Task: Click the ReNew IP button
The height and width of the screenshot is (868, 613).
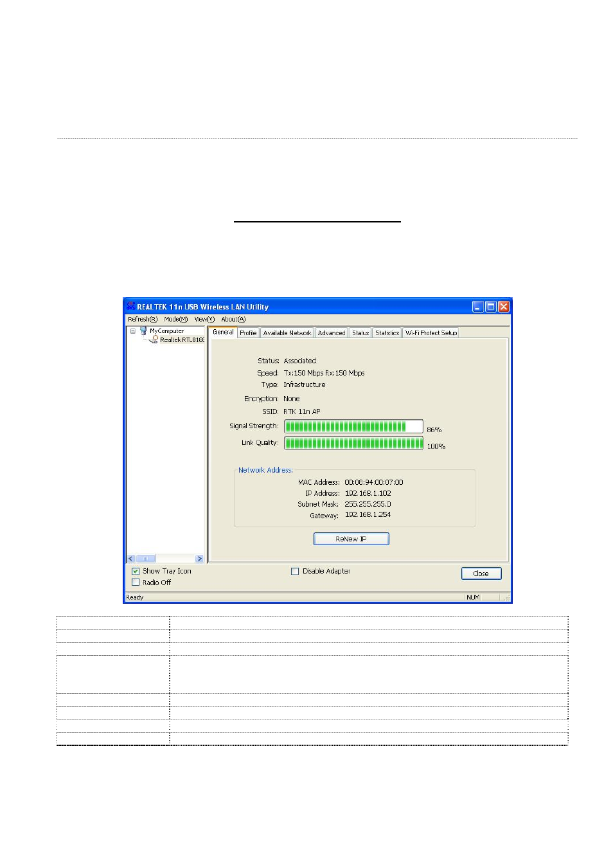Action: (x=351, y=539)
